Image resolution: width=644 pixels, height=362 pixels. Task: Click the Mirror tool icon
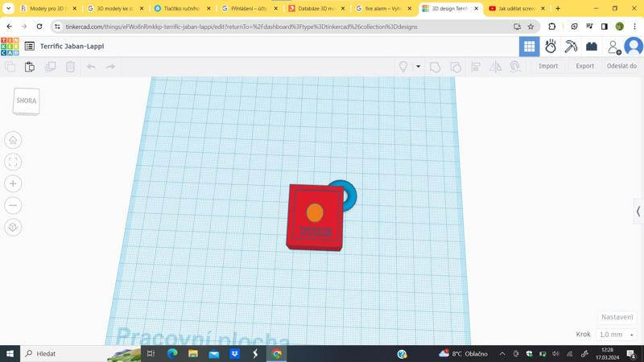496,67
